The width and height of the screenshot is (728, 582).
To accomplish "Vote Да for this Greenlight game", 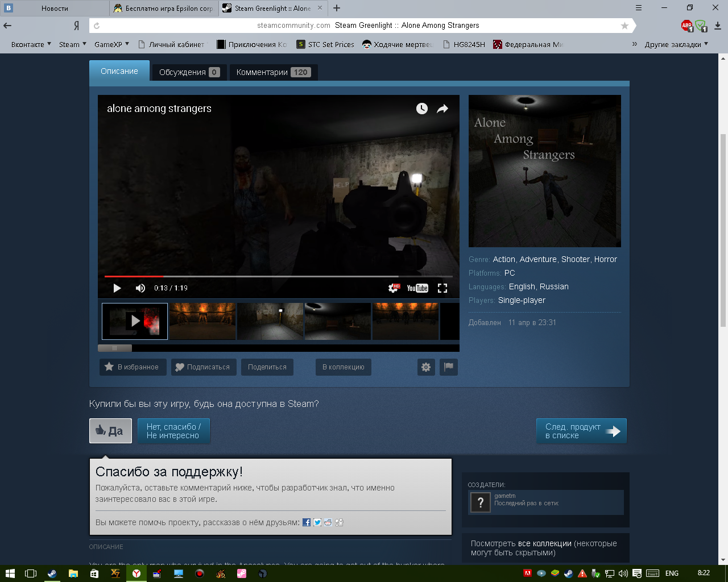I will (110, 431).
